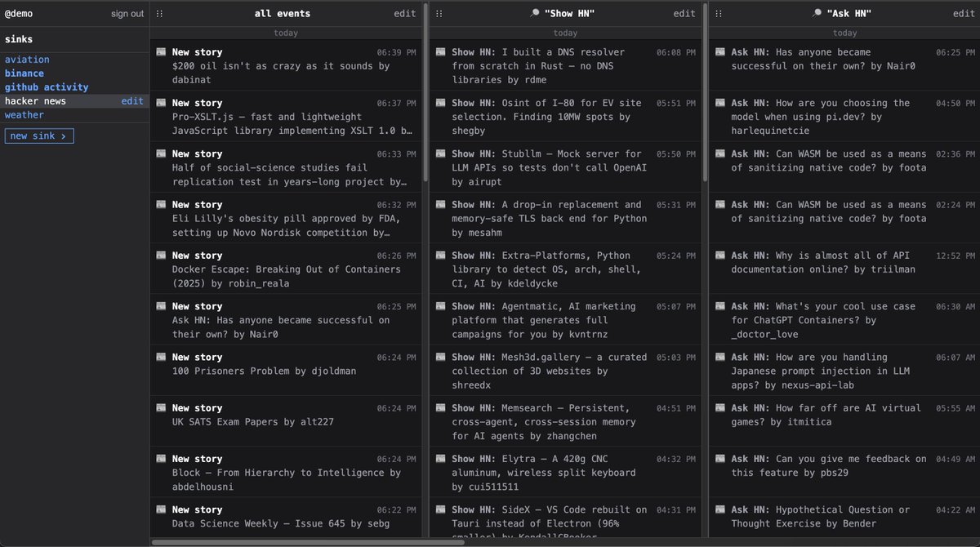Open SideX VS Code rebuilt on Tauri entry
Screen dimensions: 980x547
click(x=550, y=523)
